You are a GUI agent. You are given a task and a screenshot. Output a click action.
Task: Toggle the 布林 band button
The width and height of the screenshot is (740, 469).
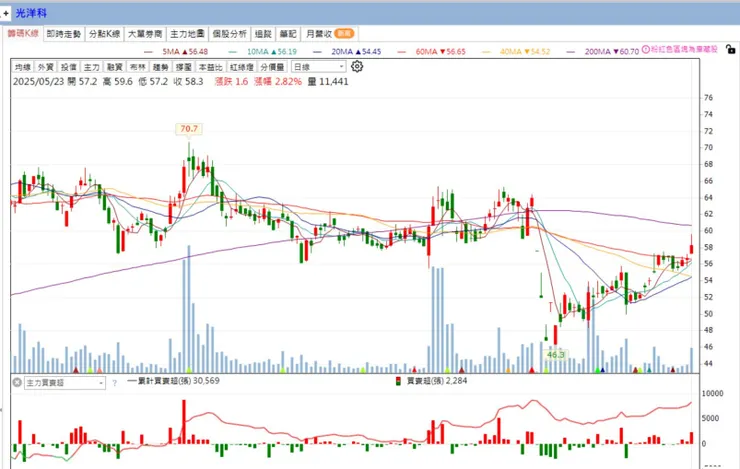click(x=138, y=67)
